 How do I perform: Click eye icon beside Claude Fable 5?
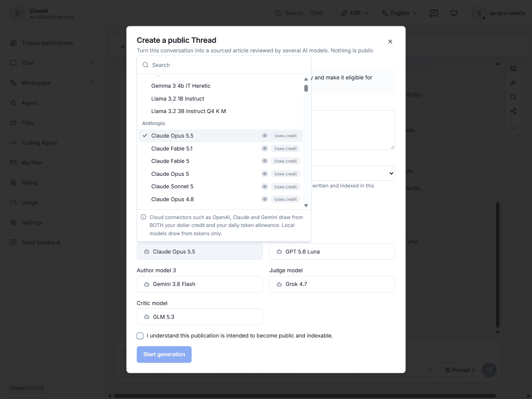point(264,161)
